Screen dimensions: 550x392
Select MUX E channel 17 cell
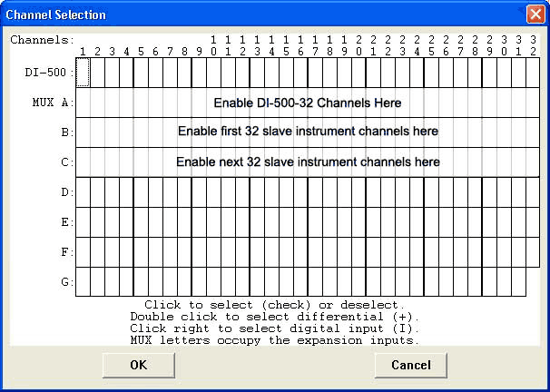[315, 222]
